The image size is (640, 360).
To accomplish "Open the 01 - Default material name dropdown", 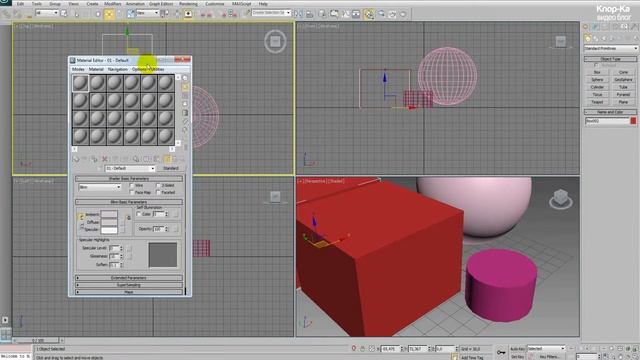I will tap(130, 168).
